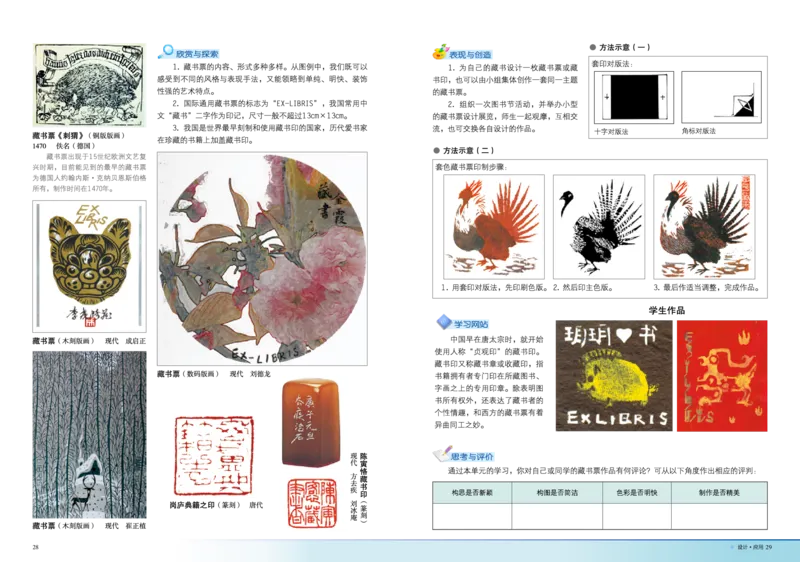Screen dimensions: 800x562
Task: Open the round pink flower bookplate image
Action: point(262,259)
